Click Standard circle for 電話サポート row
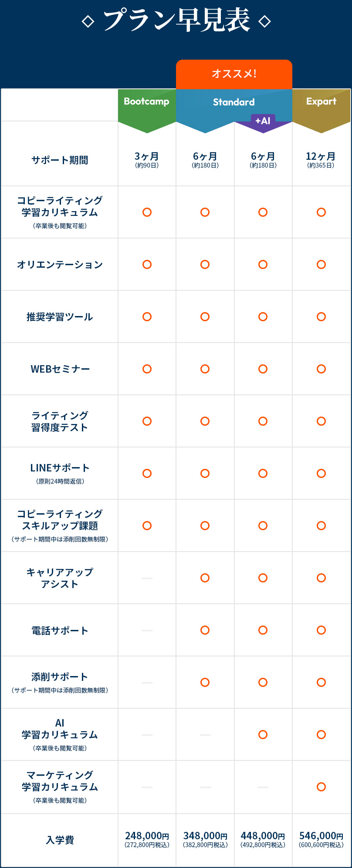Viewport: 352px width, 868px height. click(x=205, y=630)
